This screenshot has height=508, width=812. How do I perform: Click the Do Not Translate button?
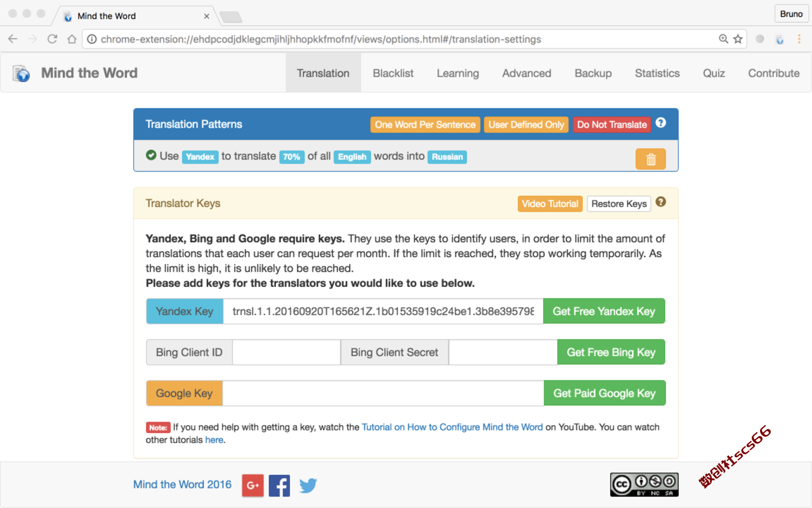[612, 124]
